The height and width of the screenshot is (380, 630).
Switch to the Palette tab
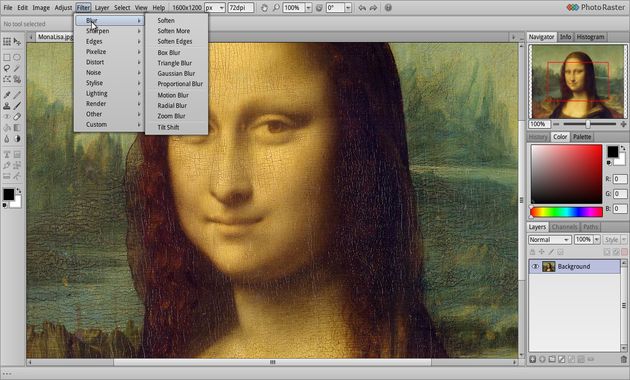(x=582, y=137)
